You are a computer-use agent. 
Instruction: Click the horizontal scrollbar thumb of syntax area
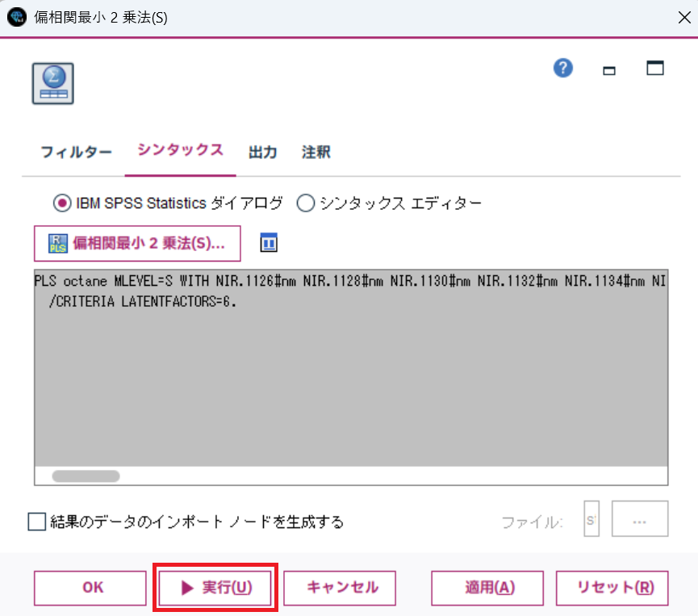point(86,476)
